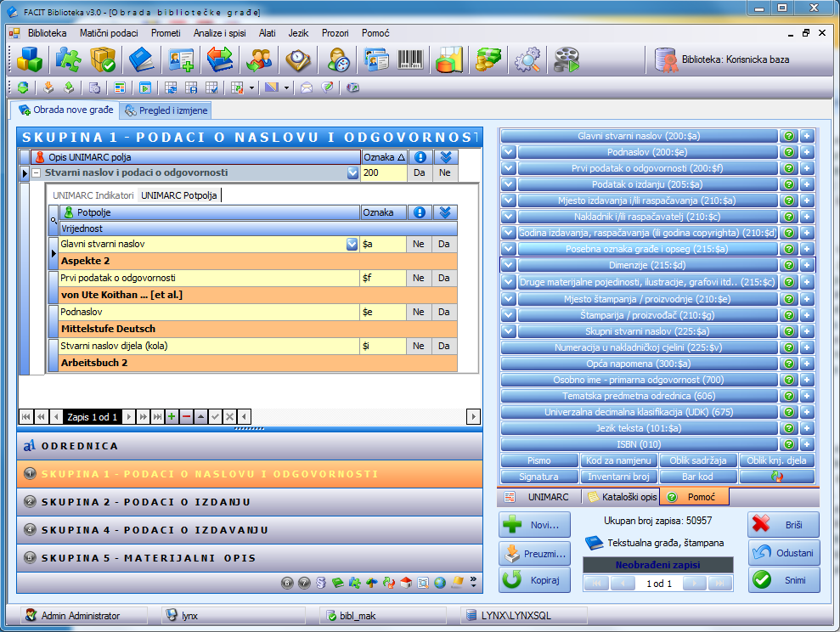Open the Alati menu

click(x=267, y=33)
